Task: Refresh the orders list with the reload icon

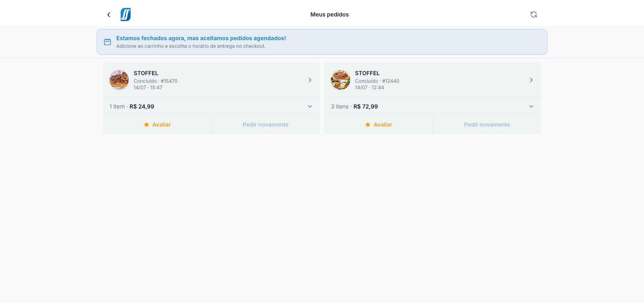Action: tap(534, 14)
